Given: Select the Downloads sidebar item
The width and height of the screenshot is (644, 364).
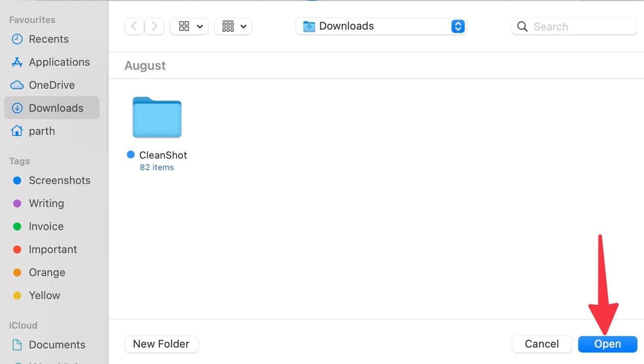Looking at the screenshot, I should click(56, 107).
